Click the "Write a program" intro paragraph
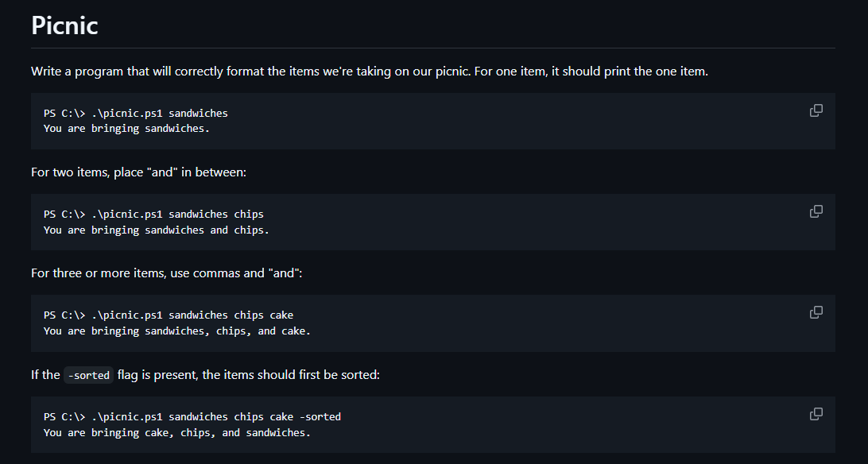This screenshot has width=868, height=464. [370, 72]
